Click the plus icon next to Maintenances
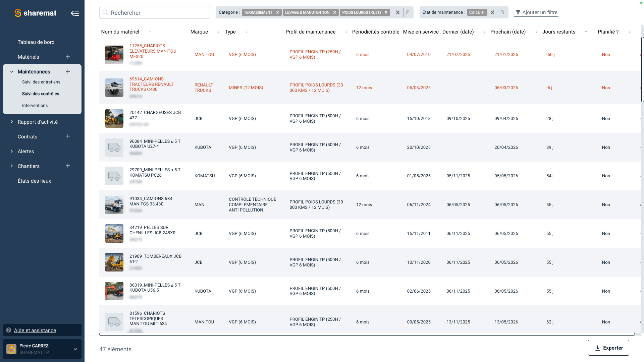 tap(67, 71)
